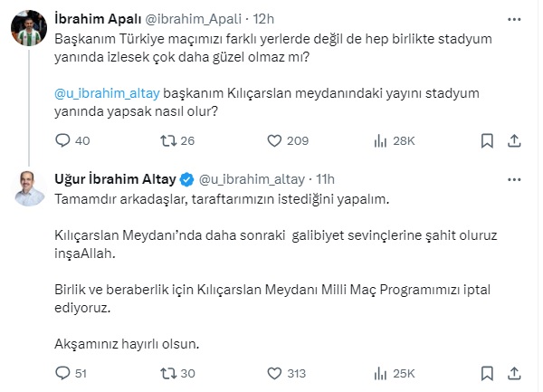Image resolution: width=543 pixels, height=392 pixels.
Task: Retweet İbrahim Apalı's tweet
Action: click(167, 140)
